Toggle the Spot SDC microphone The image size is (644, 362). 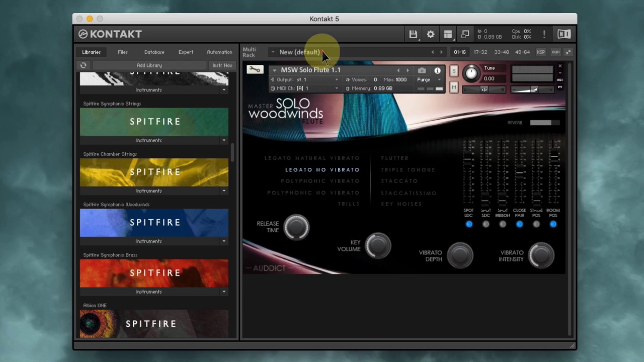(x=486, y=224)
